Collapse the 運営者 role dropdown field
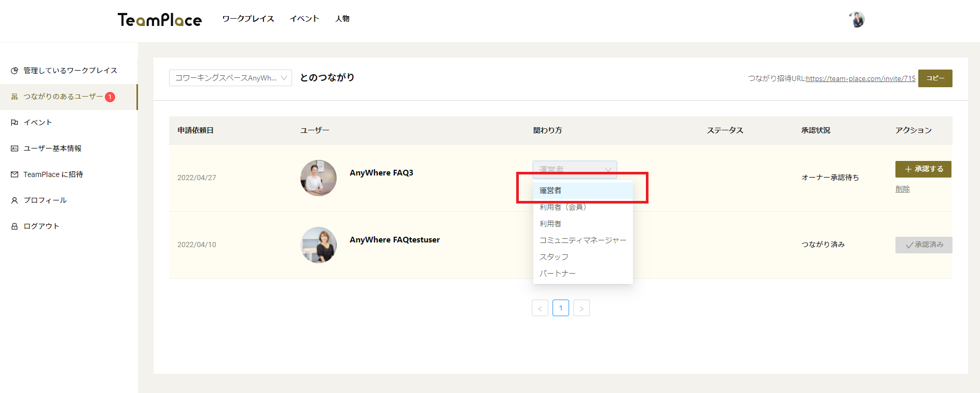The image size is (980, 393). point(574,169)
